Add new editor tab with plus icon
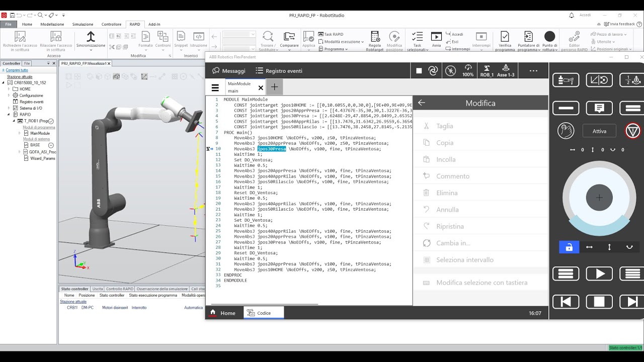Screen dimensions: 644x362 coord(274,87)
